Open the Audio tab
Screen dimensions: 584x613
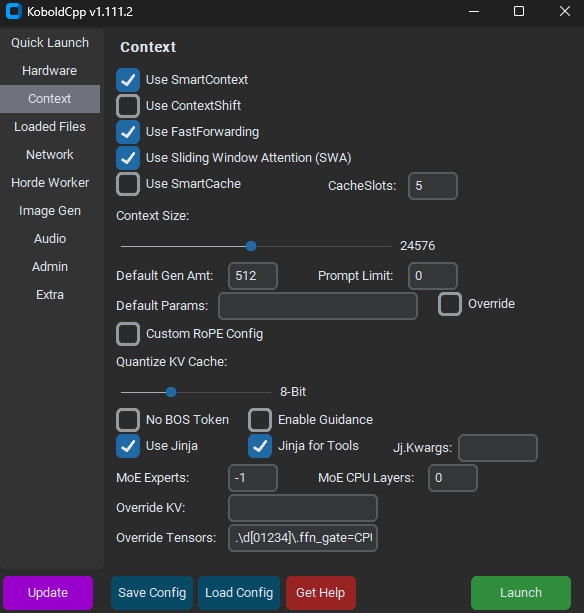click(x=50, y=239)
